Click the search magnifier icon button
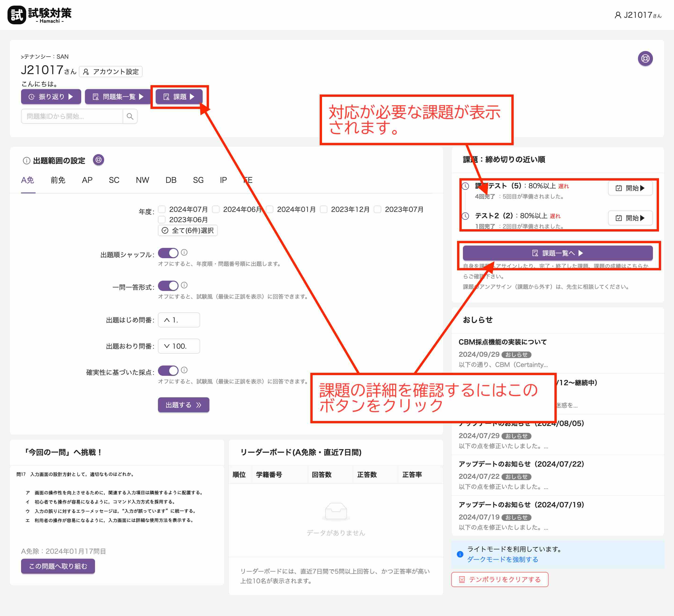Screen dimensions: 674x616 (130, 116)
